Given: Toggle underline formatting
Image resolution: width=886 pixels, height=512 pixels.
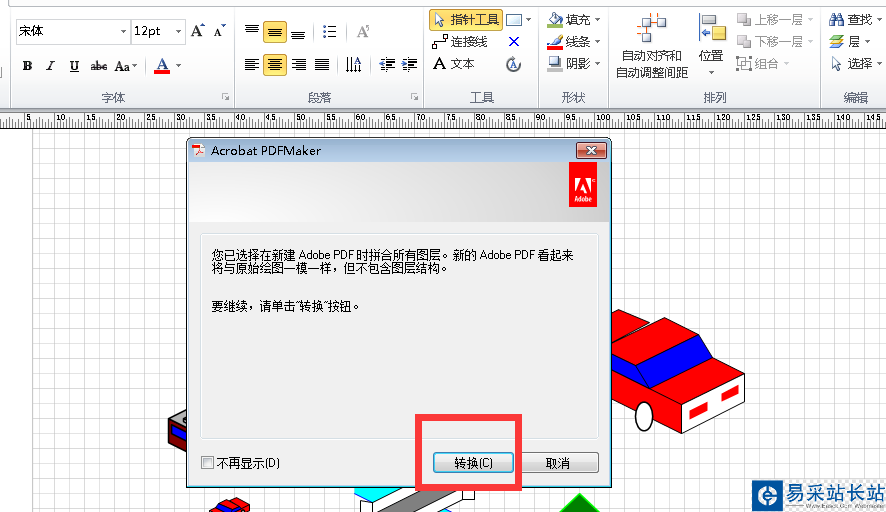Looking at the screenshot, I should pyautogui.click(x=74, y=66).
